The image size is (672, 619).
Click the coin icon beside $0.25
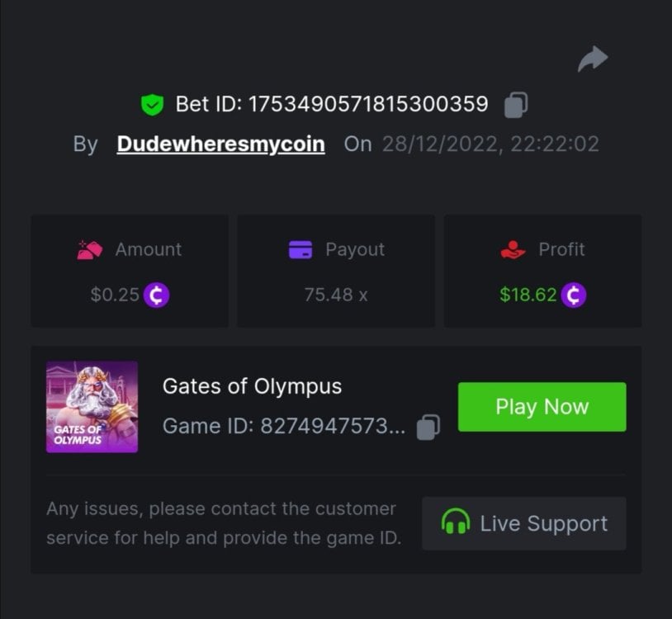(x=156, y=295)
